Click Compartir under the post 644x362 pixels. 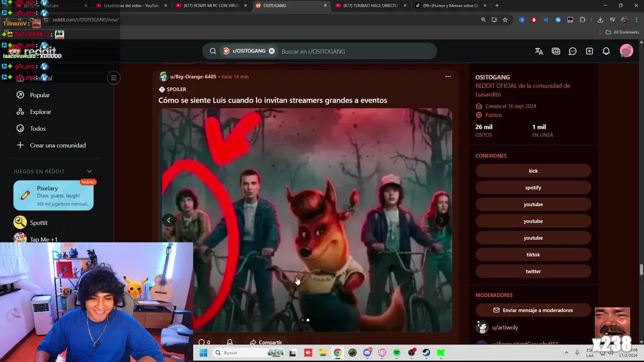[x=266, y=342]
